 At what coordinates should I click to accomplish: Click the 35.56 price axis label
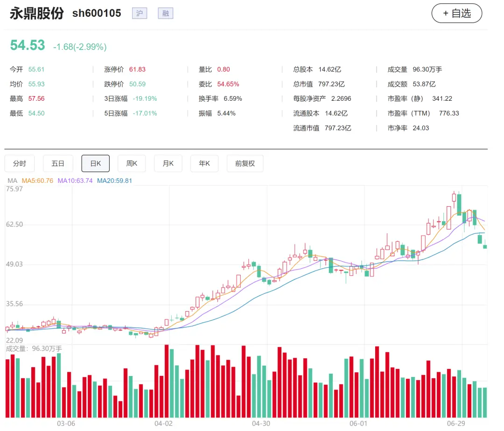[x=14, y=304]
